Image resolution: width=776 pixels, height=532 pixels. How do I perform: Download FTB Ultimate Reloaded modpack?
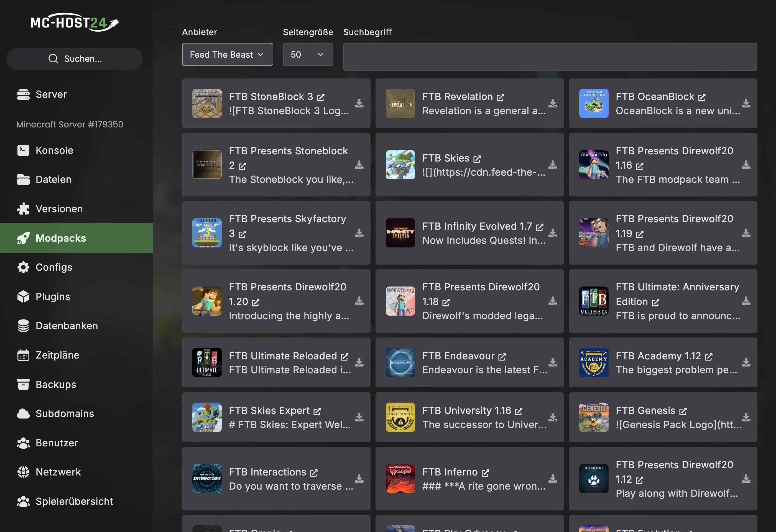click(x=359, y=362)
